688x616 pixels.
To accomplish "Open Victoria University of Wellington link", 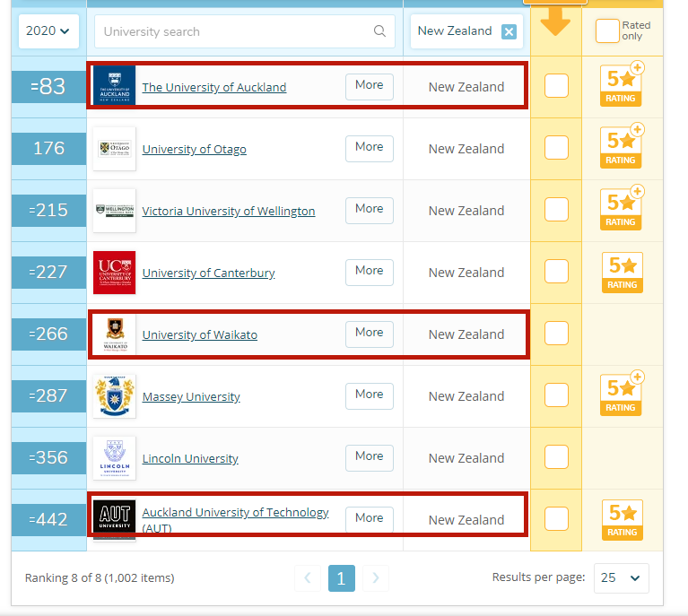I will pos(229,211).
